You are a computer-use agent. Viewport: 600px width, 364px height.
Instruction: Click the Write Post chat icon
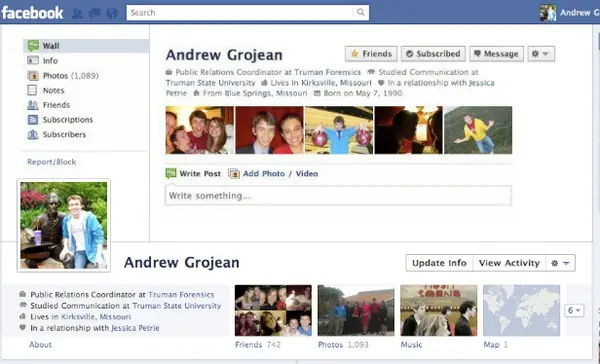(x=171, y=173)
